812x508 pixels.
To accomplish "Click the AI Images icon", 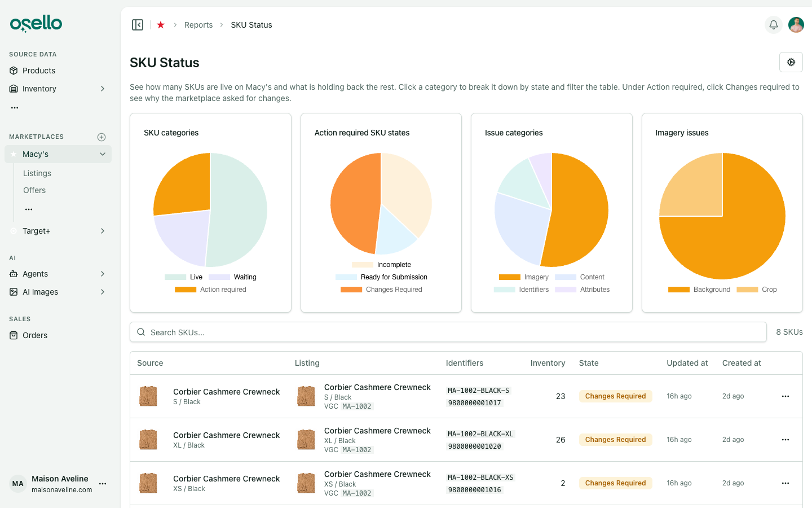I will tap(14, 292).
